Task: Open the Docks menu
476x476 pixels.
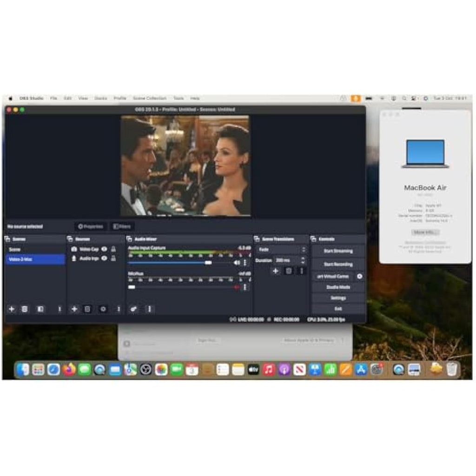Action: tap(100, 98)
